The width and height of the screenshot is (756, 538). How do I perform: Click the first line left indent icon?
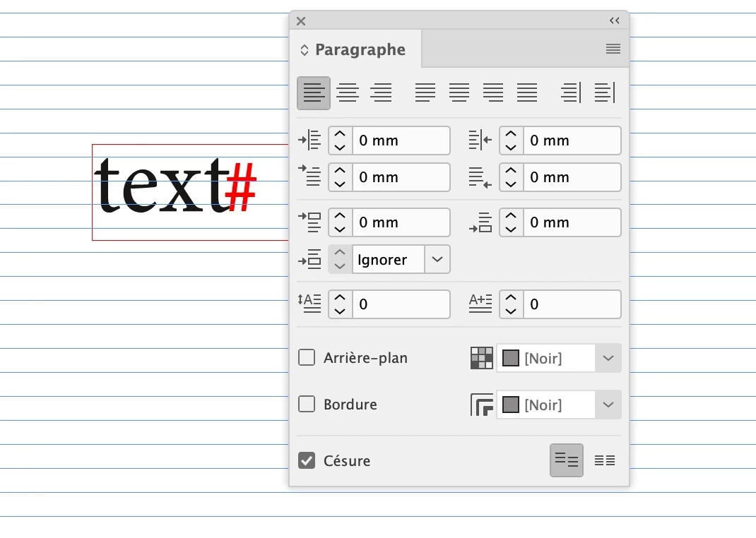coord(309,177)
